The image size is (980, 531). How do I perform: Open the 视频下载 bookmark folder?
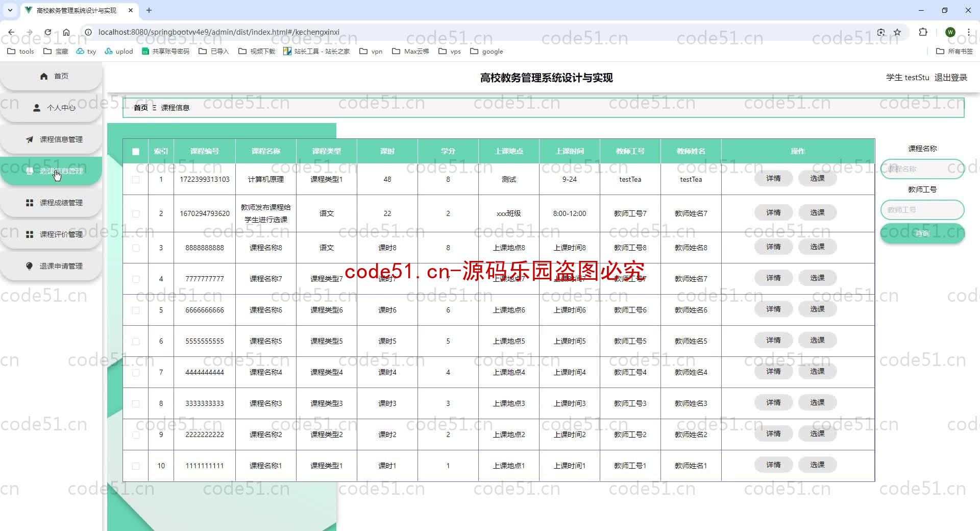click(257, 51)
